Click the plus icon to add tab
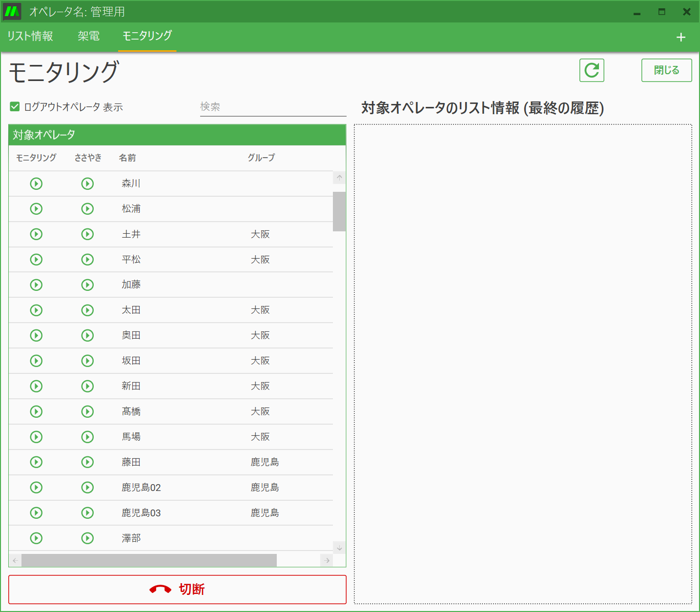The height and width of the screenshot is (612, 700). [681, 37]
